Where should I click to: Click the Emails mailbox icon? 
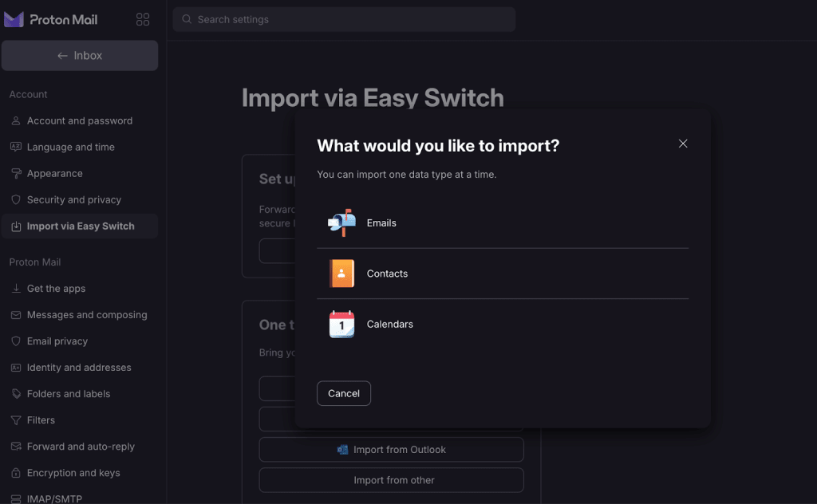point(341,222)
